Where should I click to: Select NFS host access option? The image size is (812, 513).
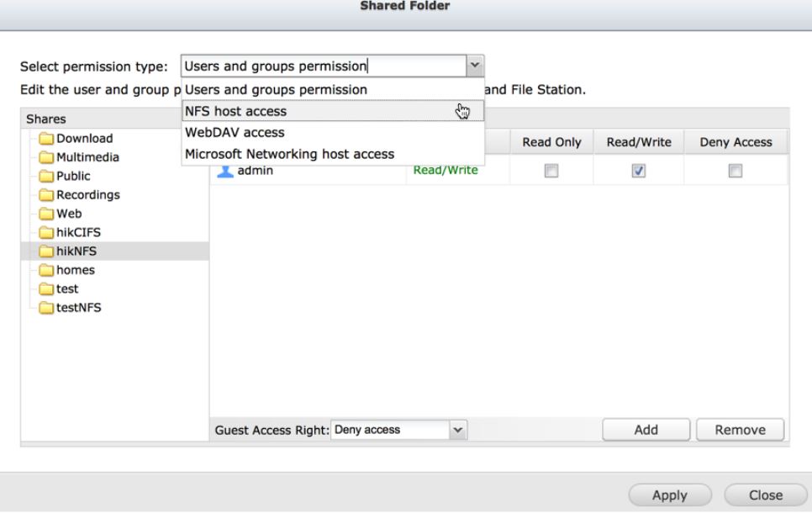point(236,111)
